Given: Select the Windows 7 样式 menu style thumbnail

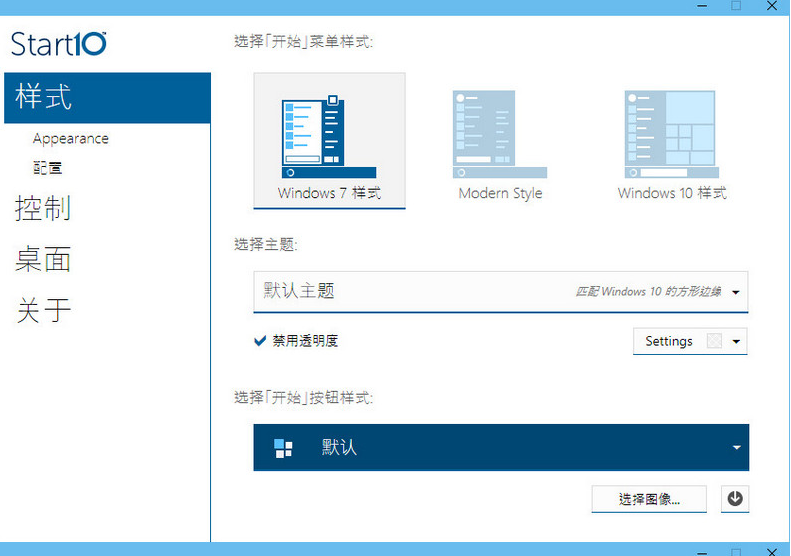Looking at the screenshot, I should (x=329, y=140).
